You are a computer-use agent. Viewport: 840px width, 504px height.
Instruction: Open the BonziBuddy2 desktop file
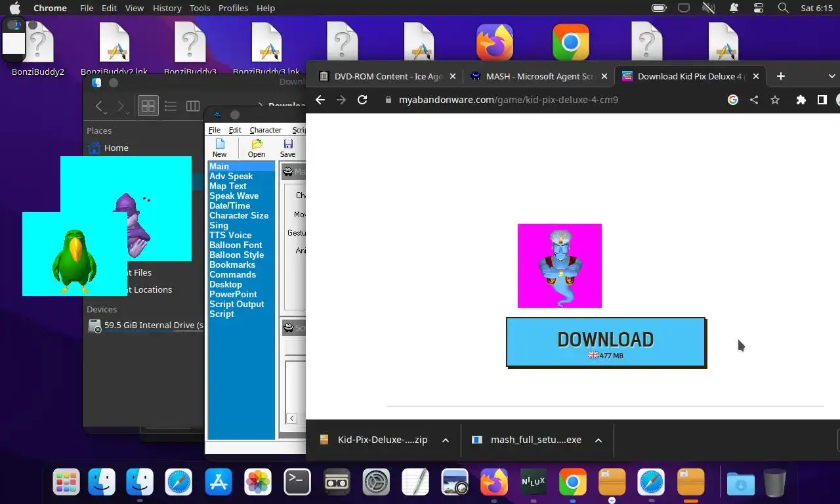38,49
